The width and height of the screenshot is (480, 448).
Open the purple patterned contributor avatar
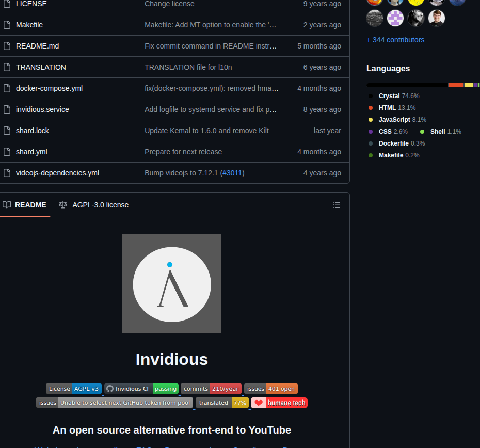[395, 18]
